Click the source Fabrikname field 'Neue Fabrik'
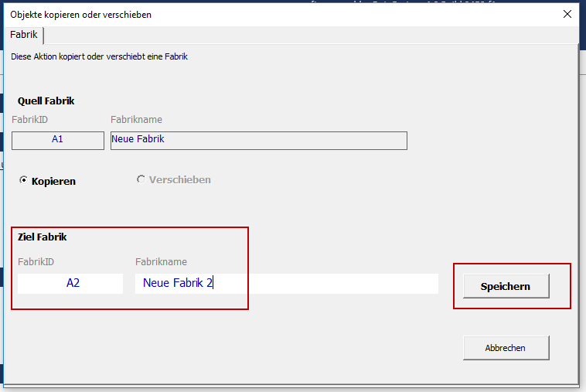586x392 pixels. point(258,140)
